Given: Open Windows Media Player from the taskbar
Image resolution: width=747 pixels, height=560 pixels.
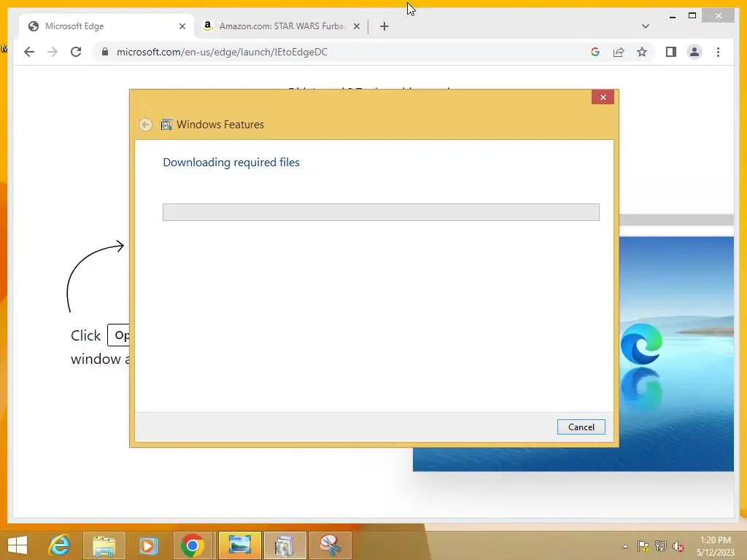Looking at the screenshot, I should [148, 545].
